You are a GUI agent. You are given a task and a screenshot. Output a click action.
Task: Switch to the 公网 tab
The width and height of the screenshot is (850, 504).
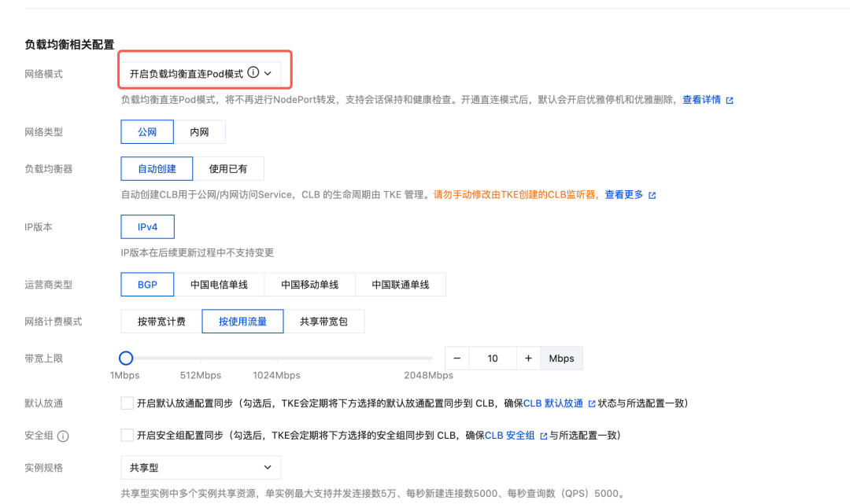coord(147,131)
